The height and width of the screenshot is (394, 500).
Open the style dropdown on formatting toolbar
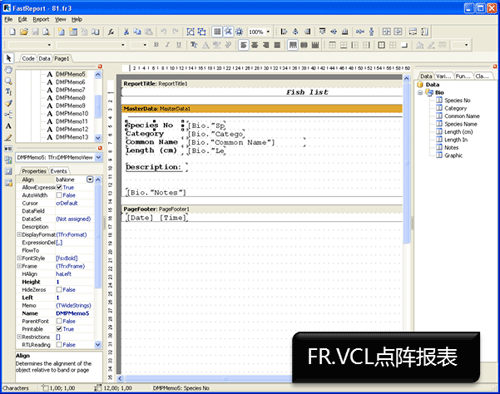[x=49, y=45]
